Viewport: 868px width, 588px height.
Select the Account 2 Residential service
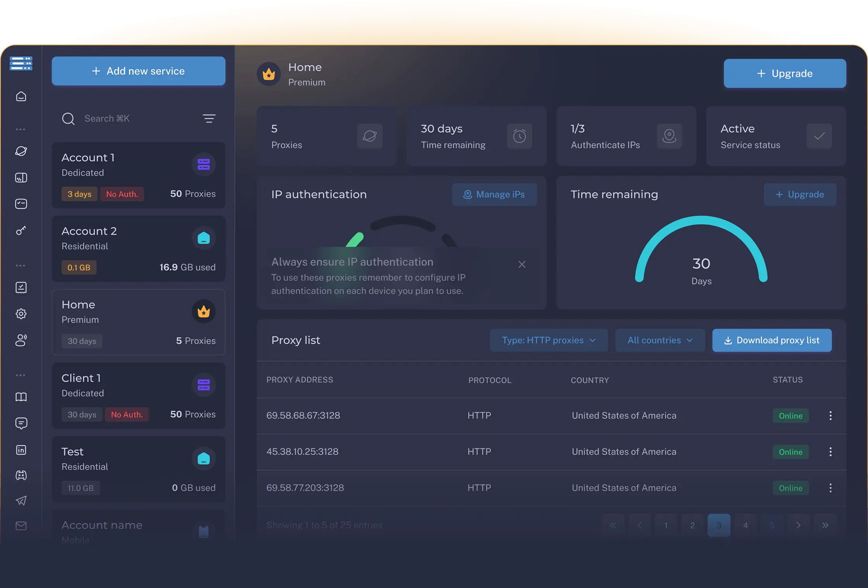click(x=139, y=249)
